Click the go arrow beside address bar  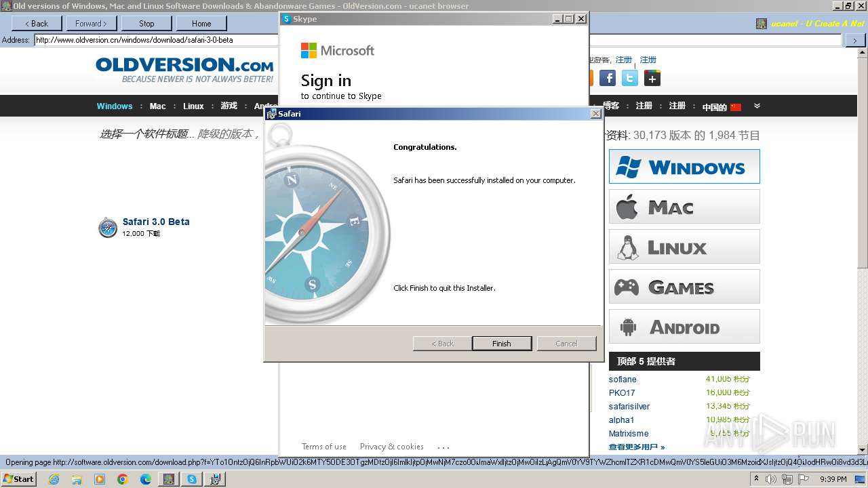854,40
